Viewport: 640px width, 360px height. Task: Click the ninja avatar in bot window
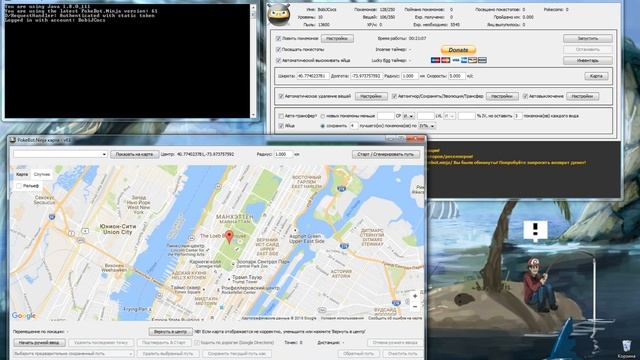(279, 15)
